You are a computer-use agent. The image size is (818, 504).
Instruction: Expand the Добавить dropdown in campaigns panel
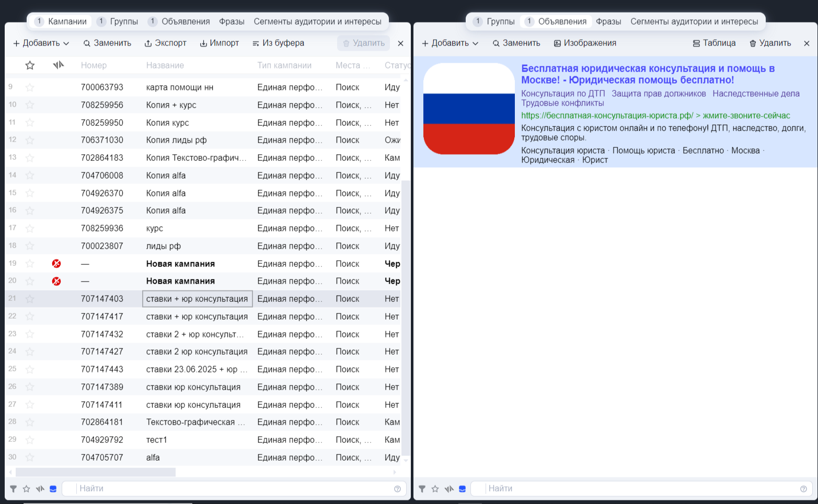coord(41,43)
